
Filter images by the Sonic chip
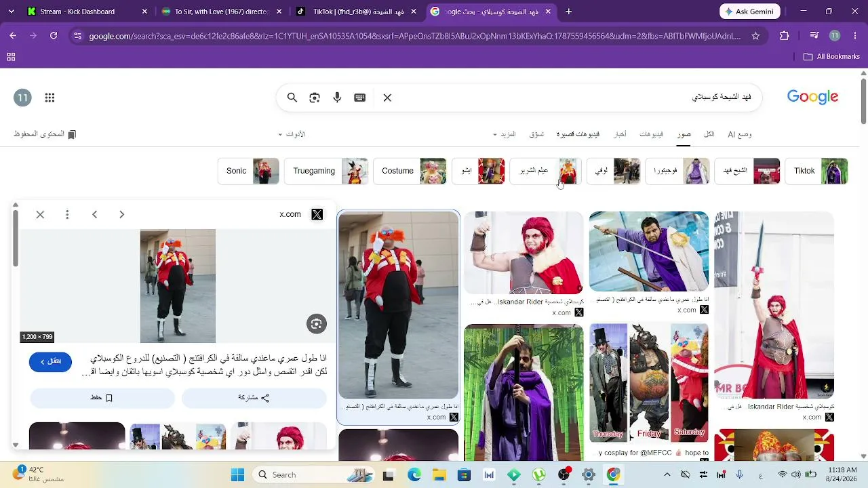(x=248, y=171)
